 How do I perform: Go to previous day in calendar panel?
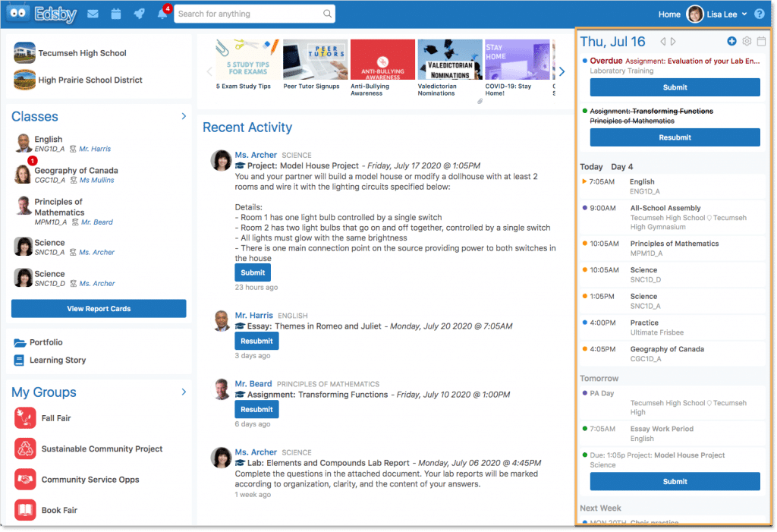coord(663,42)
